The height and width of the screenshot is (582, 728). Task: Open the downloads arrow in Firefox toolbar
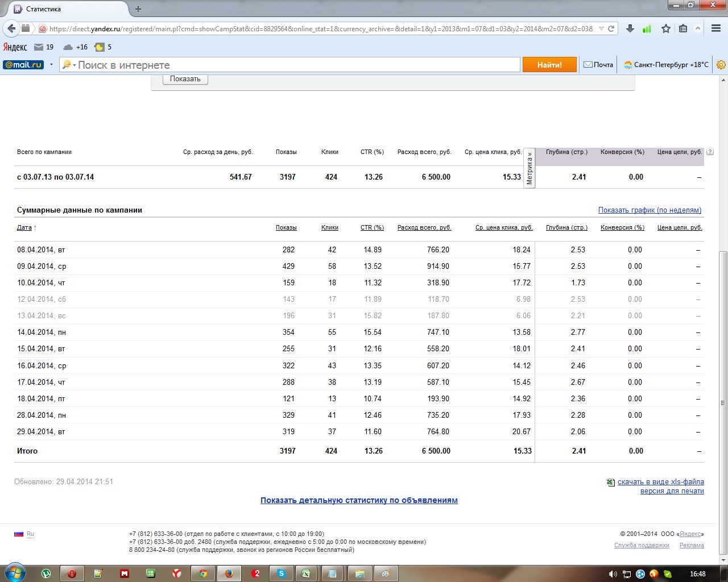coord(630,28)
